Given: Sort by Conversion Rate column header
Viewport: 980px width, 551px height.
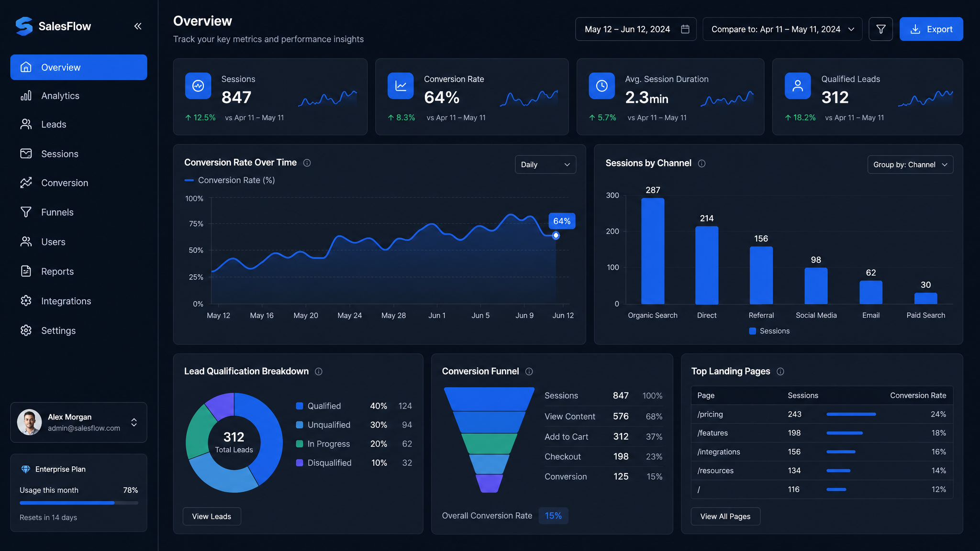Looking at the screenshot, I should 918,396.
